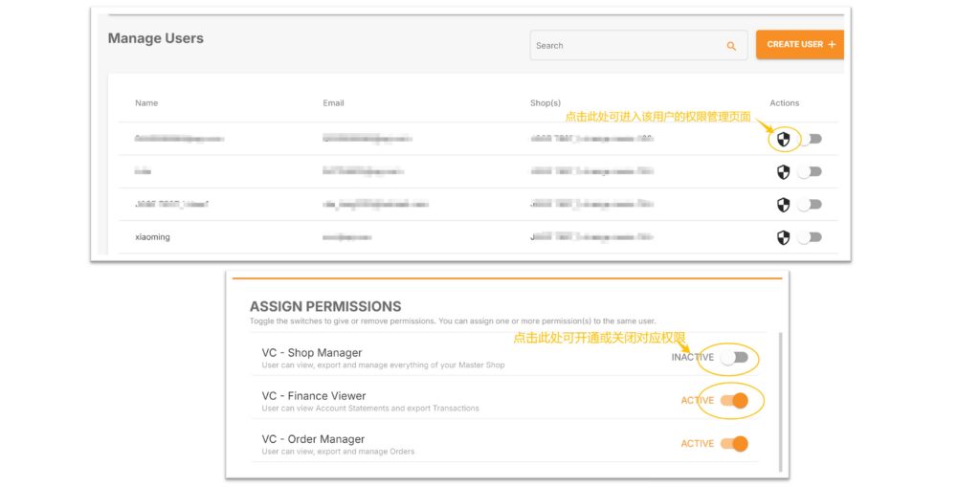The image size is (980, 487).
Task: Toggle the second user's active switch
Action: [810, 172]
